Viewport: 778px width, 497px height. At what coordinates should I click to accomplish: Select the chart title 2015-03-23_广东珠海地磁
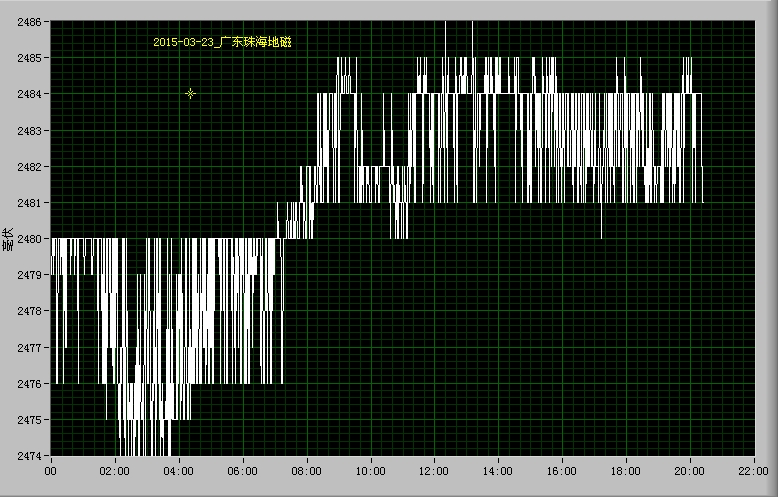(222, 42)
